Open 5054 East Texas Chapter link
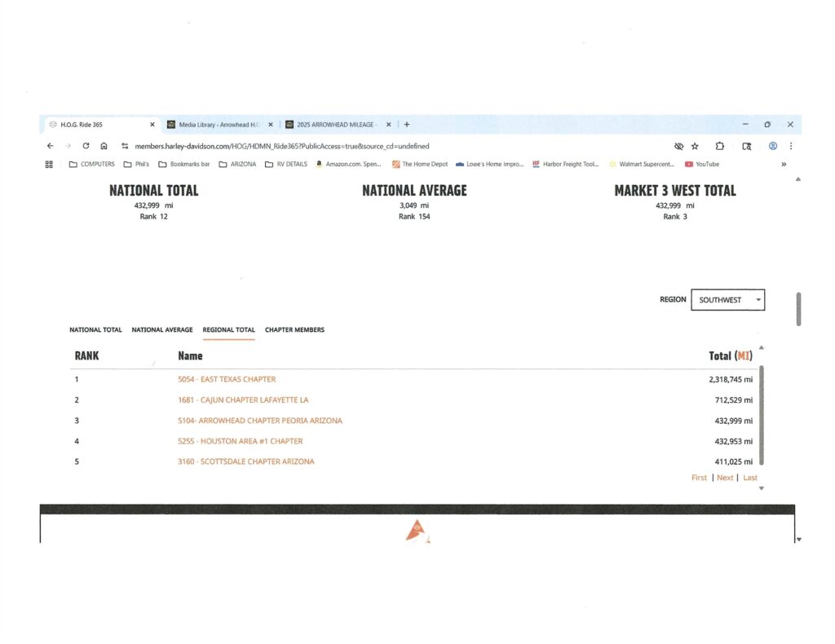The height and width of the screenshot is (644, 835). (227, 380)
